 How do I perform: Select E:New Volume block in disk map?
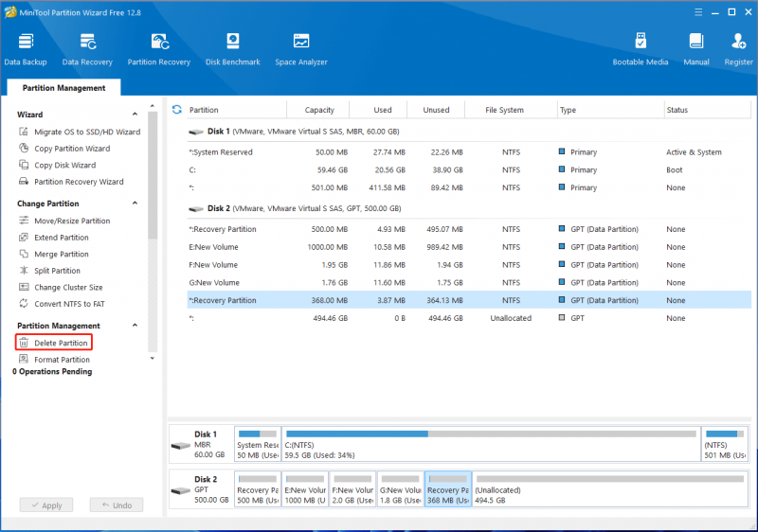(x=305, y=488)
